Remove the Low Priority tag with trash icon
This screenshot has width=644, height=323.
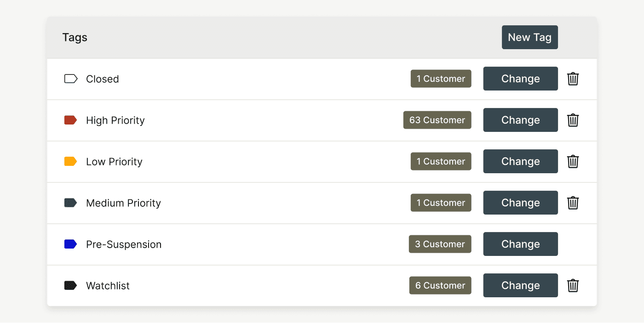(x=573, y=162)
